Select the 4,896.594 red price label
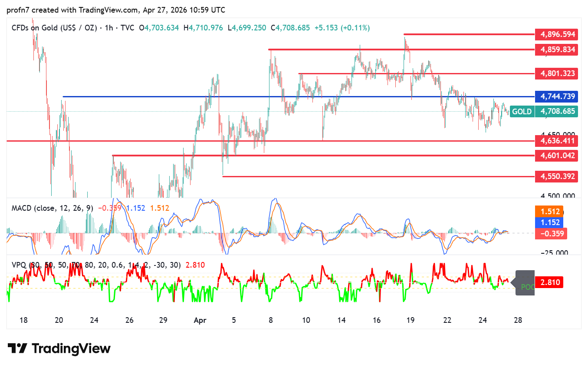Viewport: 588px width, 368px height. pyautogui.click(x=556, y=34)
